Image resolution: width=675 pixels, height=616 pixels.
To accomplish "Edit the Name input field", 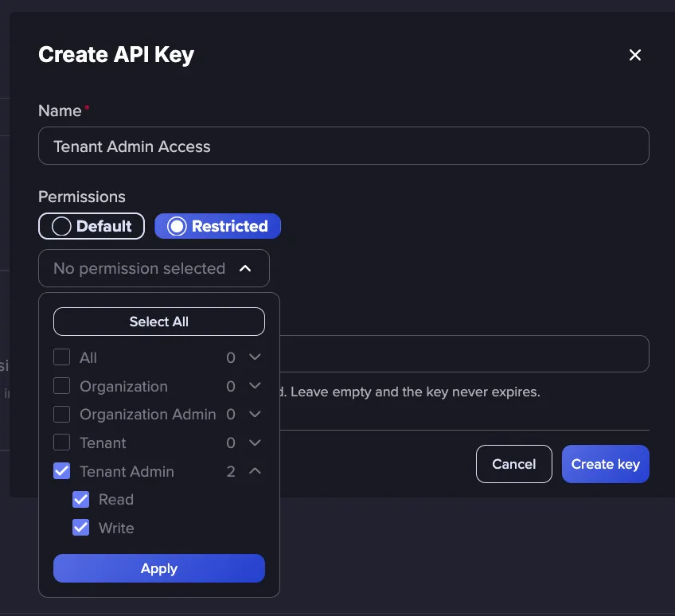I will pyautogui.click(x=344, y=146).
